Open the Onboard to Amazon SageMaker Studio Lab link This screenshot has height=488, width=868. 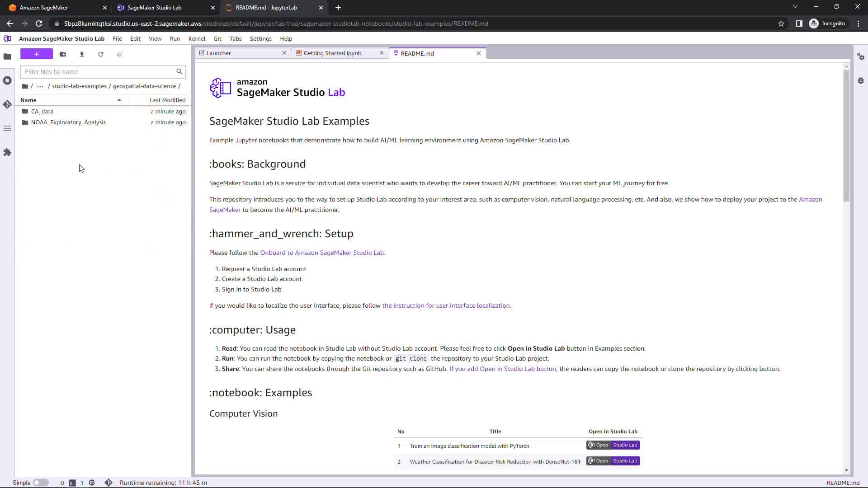322,253
